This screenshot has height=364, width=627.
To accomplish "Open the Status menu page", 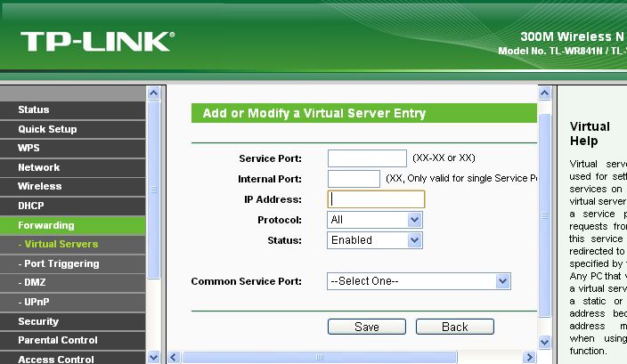I will click(x=72, y=109).
